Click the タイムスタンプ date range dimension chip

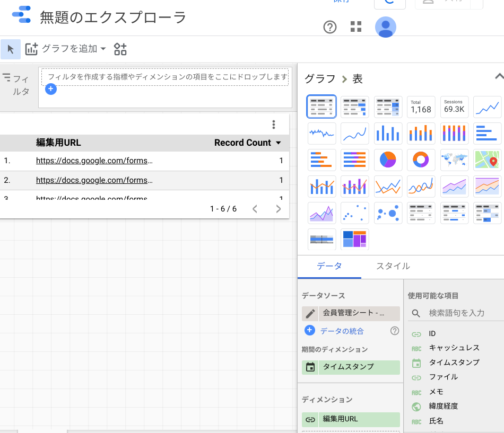pyautogui.click(x=351, y=367)
